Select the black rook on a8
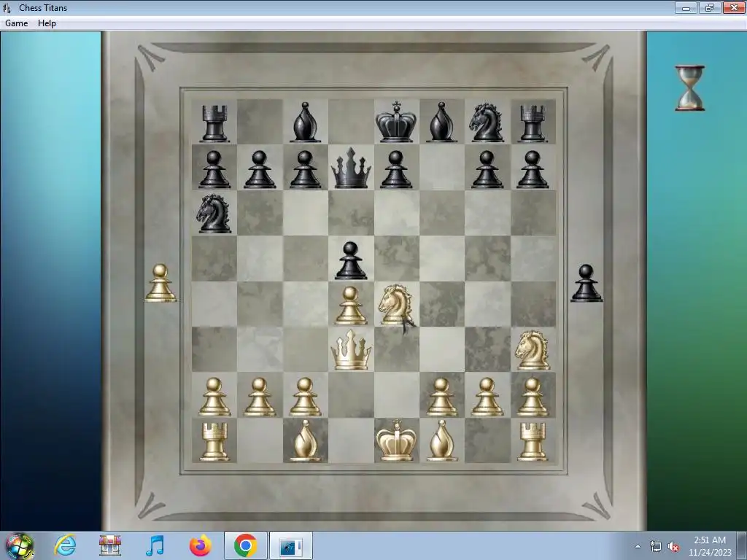This screenshot has width=747, height=560. click(214, 124)
